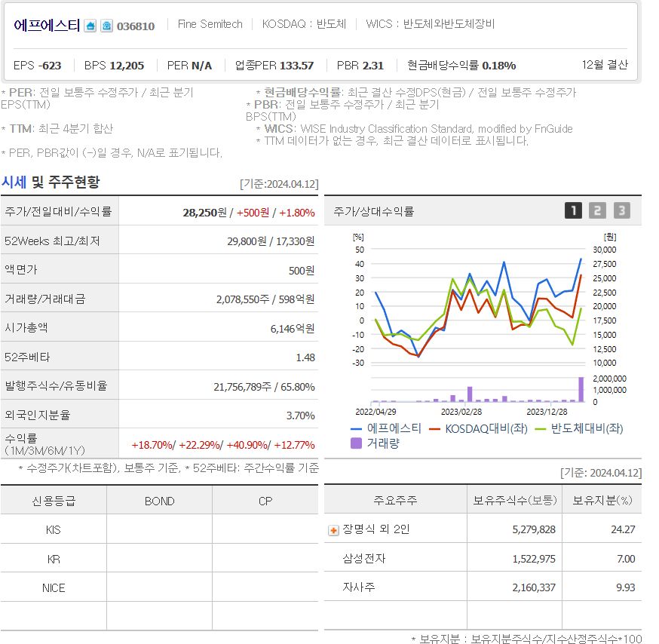Toggle the green 반도체대비(좌) legend series
The image size is (659, 644).
coord(579,429)
